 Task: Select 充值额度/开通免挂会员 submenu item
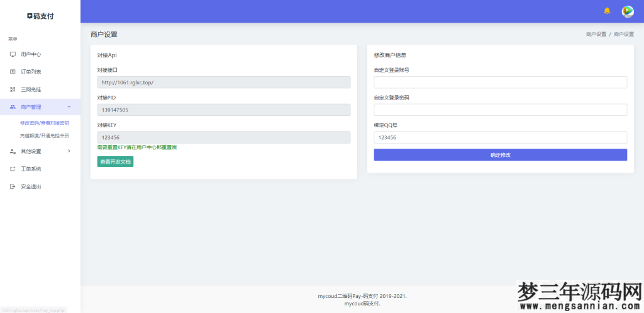click(45, 135)
